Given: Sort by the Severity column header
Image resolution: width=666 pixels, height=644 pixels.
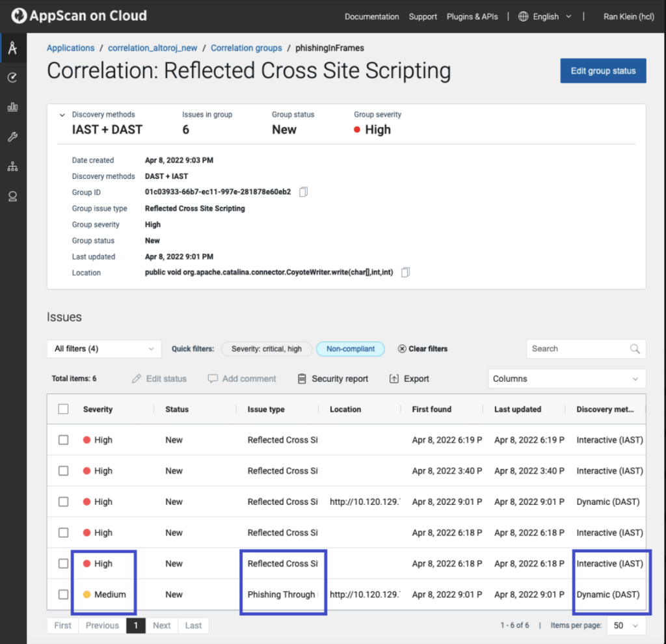Looking at the screenshot, I should pyautogui.click(x=98, y=409).
